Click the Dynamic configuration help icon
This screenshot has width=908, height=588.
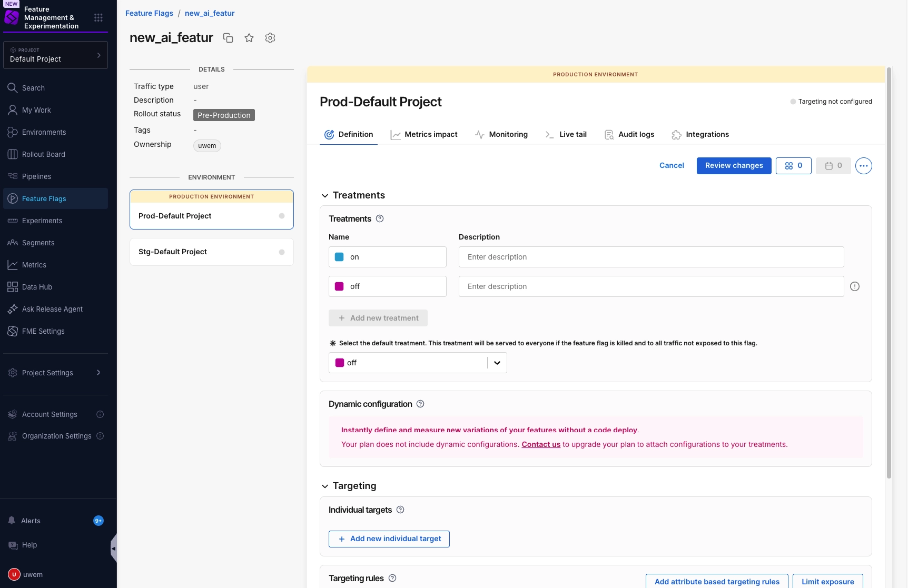(420, 404)
